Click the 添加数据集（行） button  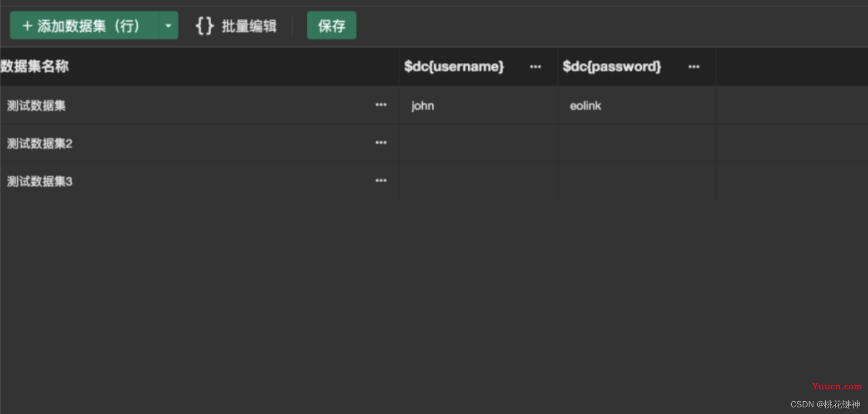(84, 25)
